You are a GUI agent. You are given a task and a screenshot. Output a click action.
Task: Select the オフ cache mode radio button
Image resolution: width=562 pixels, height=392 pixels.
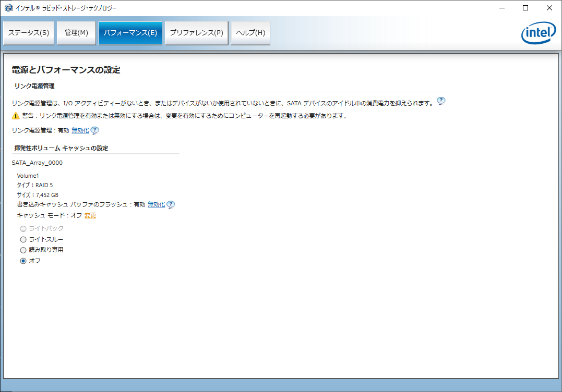point(23,261)
